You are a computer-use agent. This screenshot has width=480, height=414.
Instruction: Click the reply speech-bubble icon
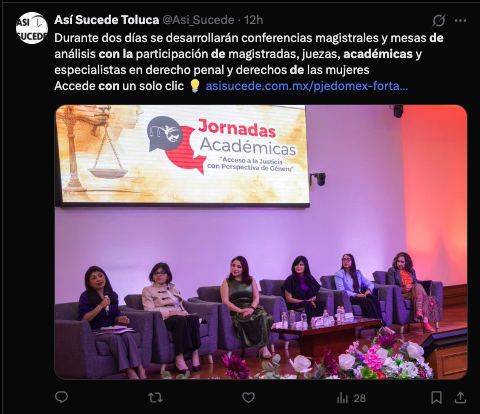61,397
